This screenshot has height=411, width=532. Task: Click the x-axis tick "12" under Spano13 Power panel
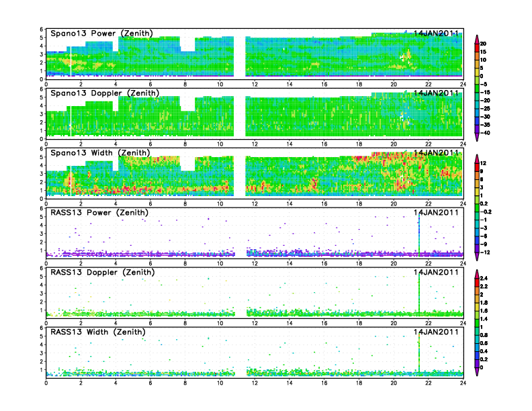pyautogui.click(x=255, y=85)
